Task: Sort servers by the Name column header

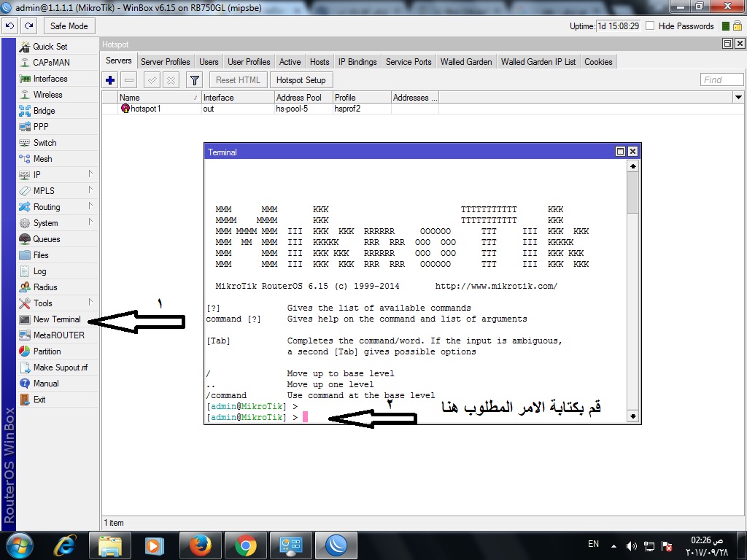Action: 159,98
